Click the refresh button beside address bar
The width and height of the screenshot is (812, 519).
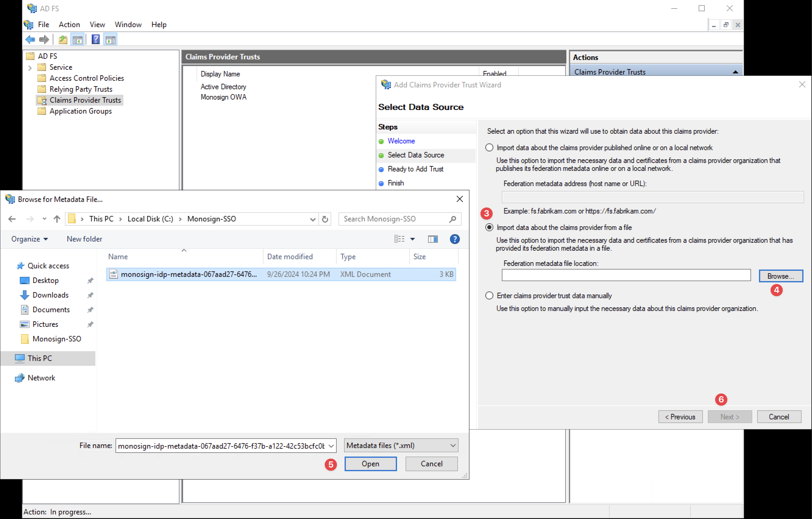tap(325, 219)
